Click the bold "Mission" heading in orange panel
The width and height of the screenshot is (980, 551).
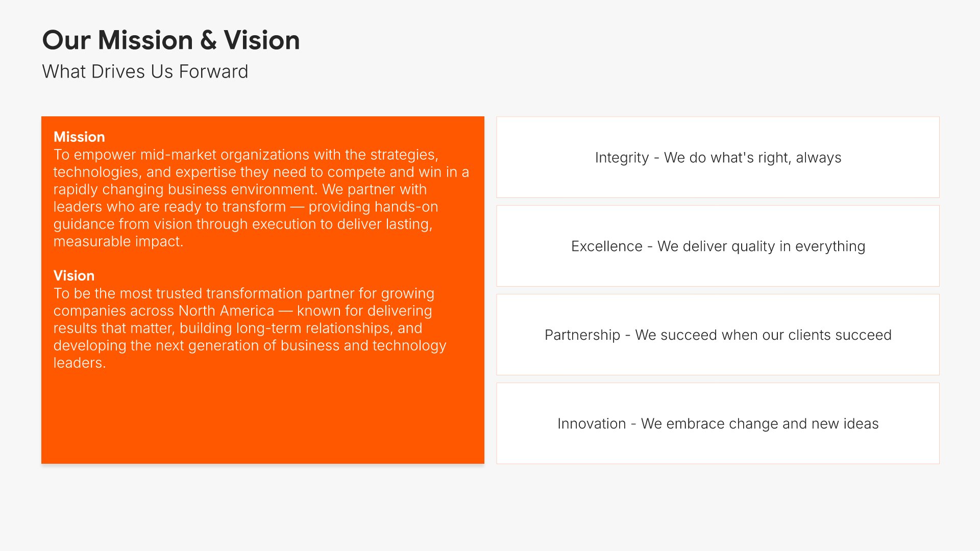coord(79,137)
